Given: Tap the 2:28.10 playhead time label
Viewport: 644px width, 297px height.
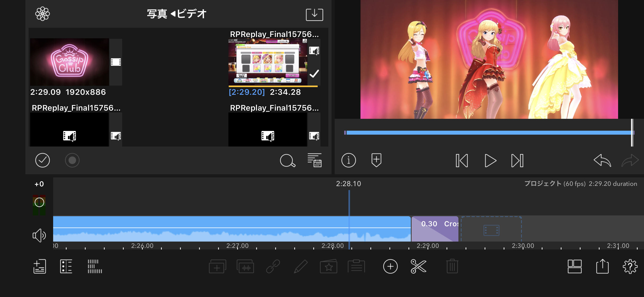Looking at the screenshot, I should pos(348,184).
